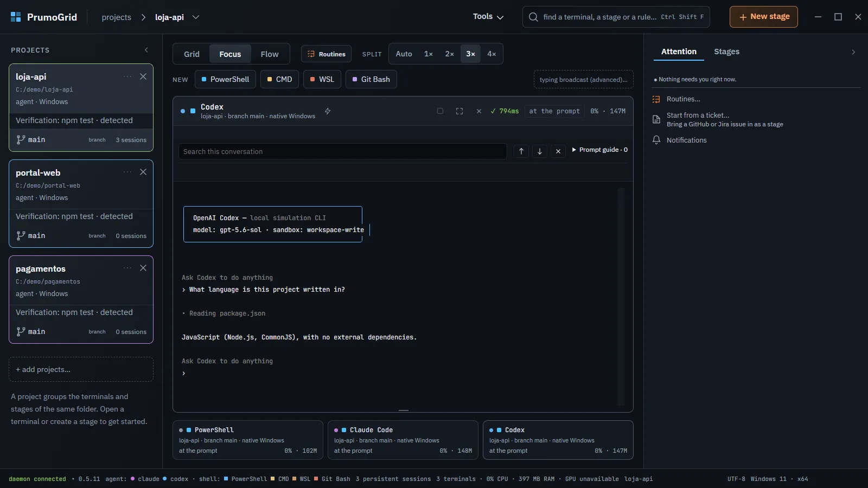Screen dimensions: 868x488
Task: Open Notifications in the Attention panel
Action: click(x=686, y=140)
